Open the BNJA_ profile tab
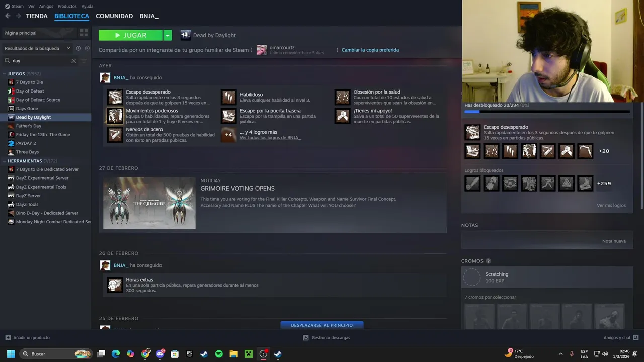The height and width of the screenshot is (362, 644). [149, 16]
